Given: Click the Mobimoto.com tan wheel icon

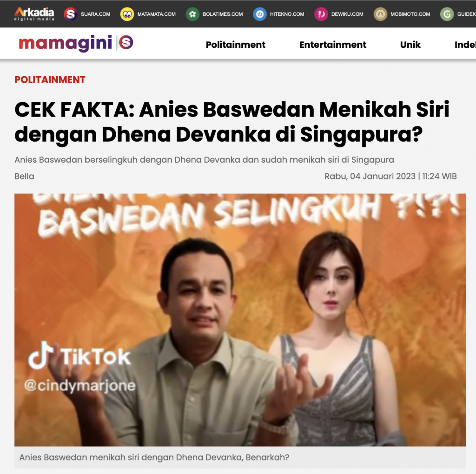Looking at the screenshot, I should pos(380,14).
